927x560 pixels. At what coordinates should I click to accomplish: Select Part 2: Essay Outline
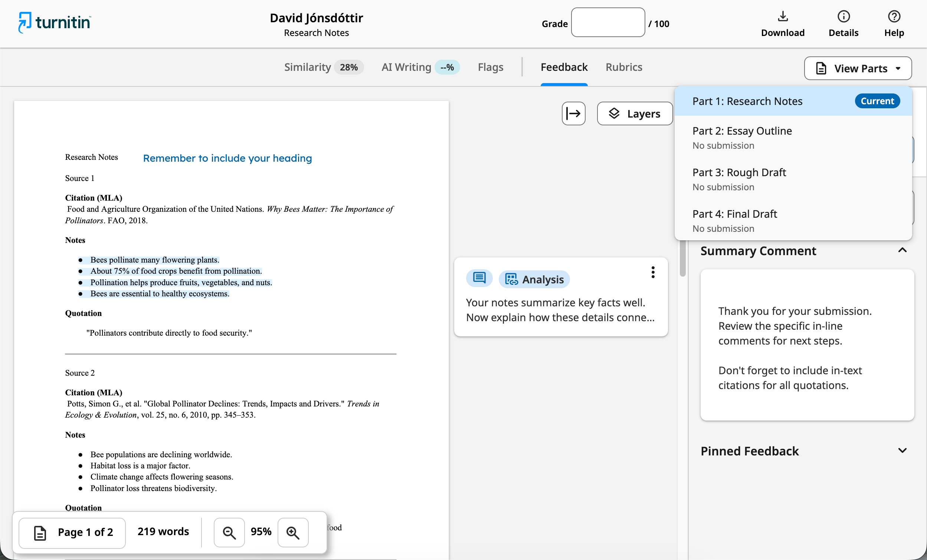click(793, 137)
